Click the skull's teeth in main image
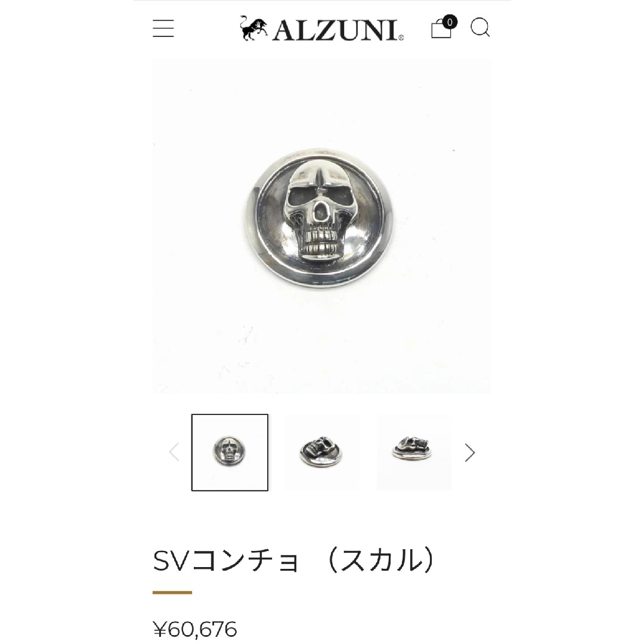 [x=323, y=243]
